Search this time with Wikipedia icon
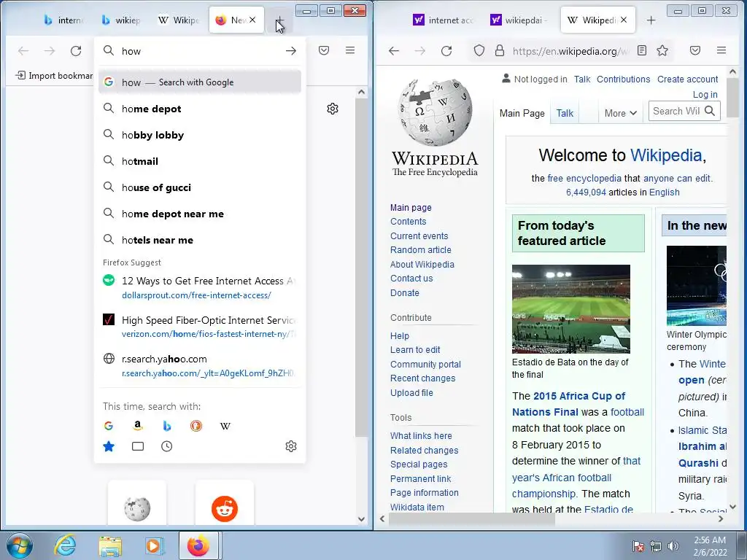This screenshot has height=560, width=747. pos(225,426)
